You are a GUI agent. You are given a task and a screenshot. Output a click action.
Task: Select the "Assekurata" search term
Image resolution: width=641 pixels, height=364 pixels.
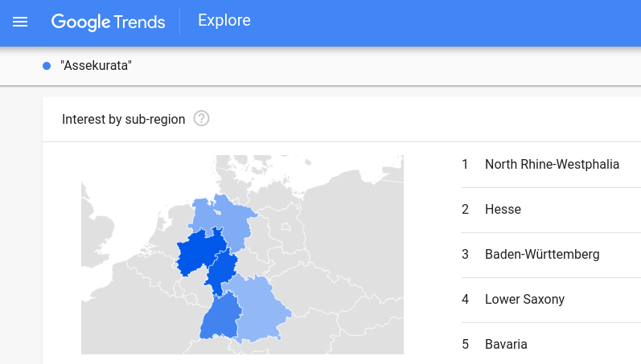click(x=96, y=66)
